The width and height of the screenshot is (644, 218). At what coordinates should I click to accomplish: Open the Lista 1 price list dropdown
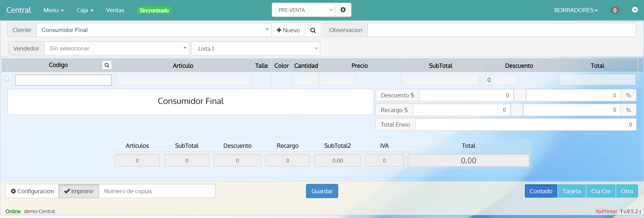point(255,48)
